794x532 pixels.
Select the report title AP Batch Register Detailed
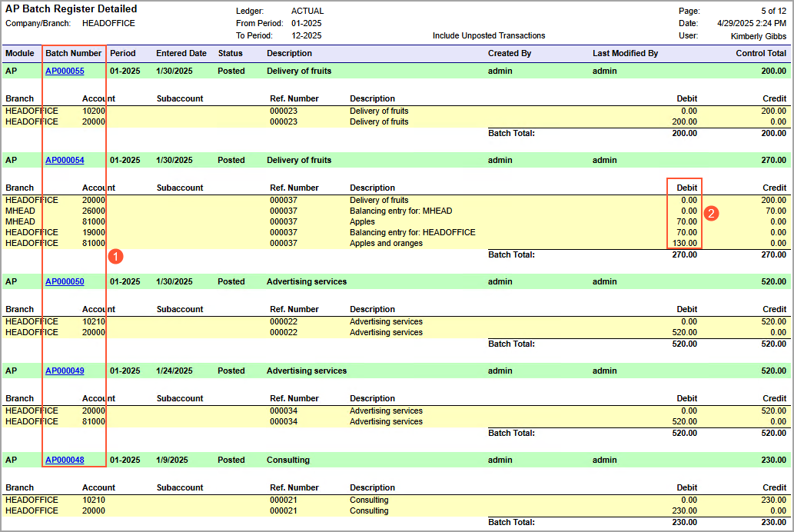point(71,9)
